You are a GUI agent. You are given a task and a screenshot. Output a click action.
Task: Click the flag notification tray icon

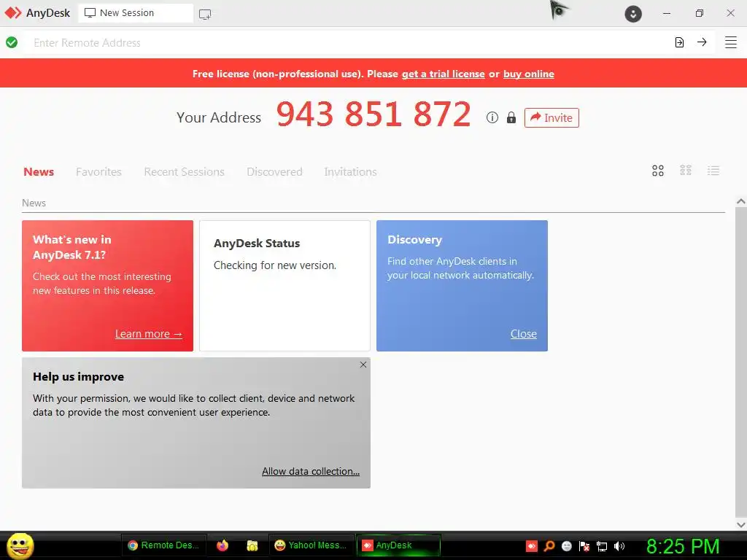pyautogui.click(x=584, y=546)
